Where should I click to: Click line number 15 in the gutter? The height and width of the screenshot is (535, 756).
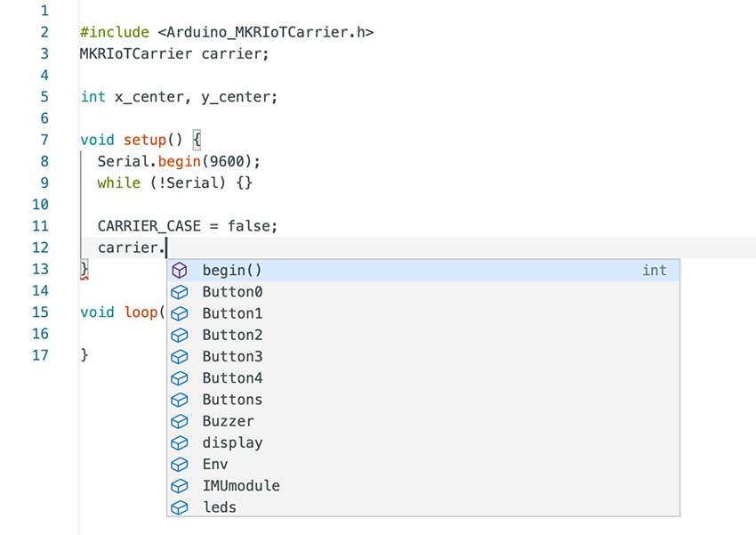[x=39, y=312]
